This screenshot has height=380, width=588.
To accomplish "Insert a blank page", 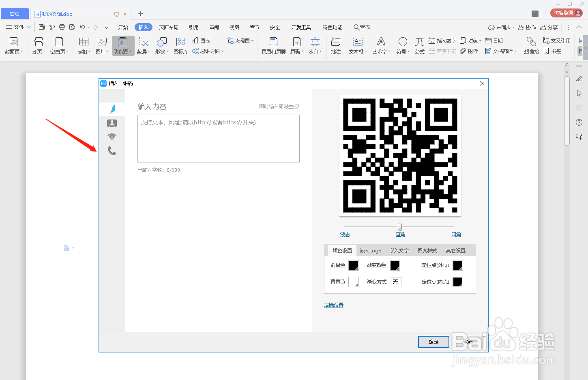I will [59, 45].
